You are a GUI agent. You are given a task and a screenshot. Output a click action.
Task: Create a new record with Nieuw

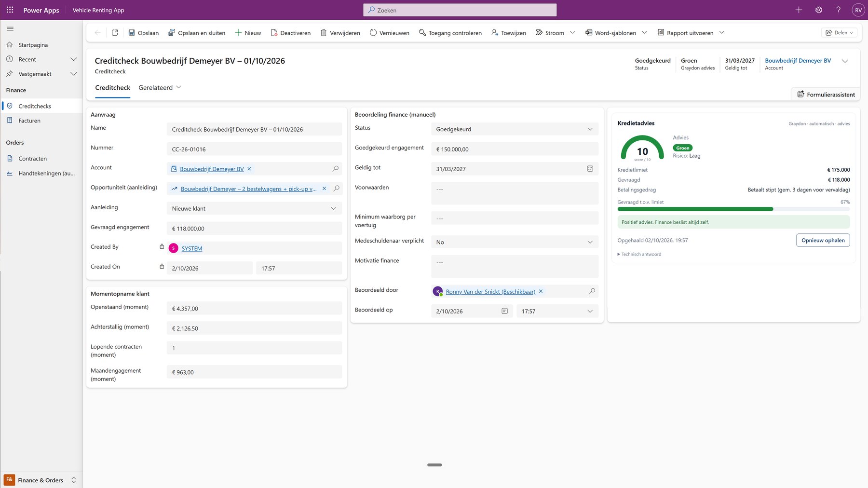[x=248, y=33]
